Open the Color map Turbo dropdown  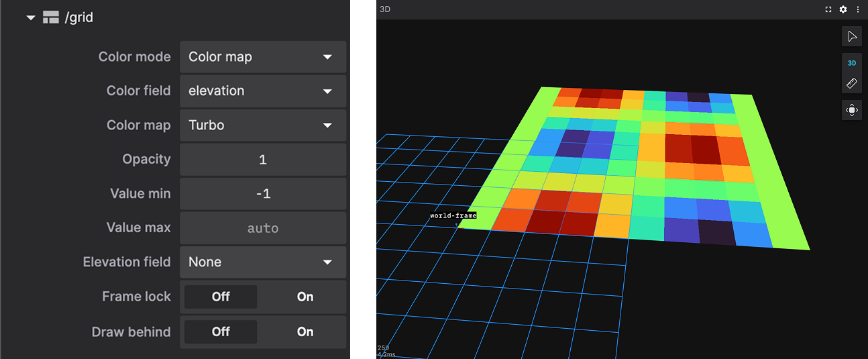pos(262,125)
